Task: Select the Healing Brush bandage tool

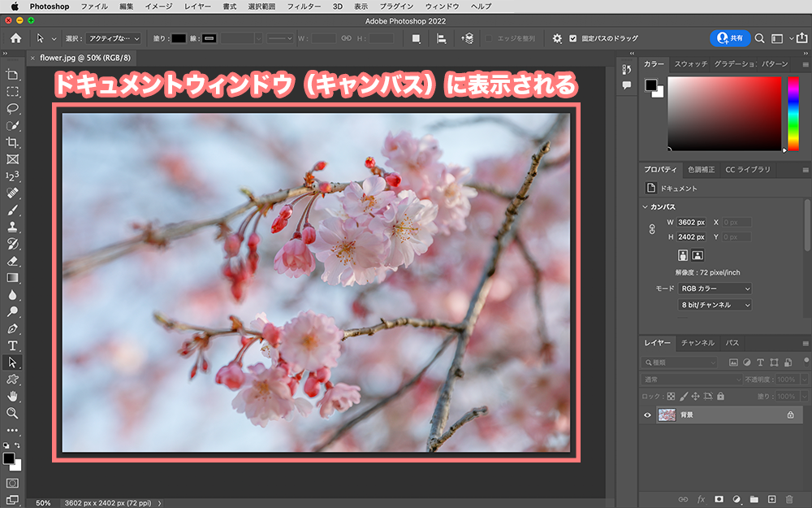Action: click(x=12, y=193)
